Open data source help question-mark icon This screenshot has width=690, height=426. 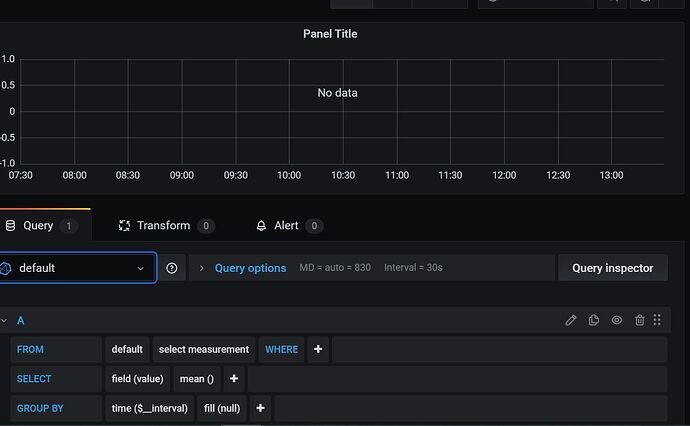172,268
